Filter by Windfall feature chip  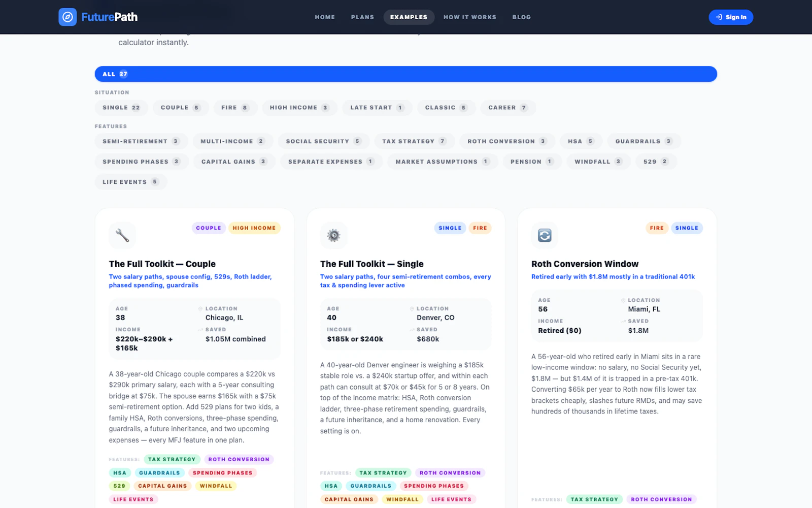(x=598, y=162)
